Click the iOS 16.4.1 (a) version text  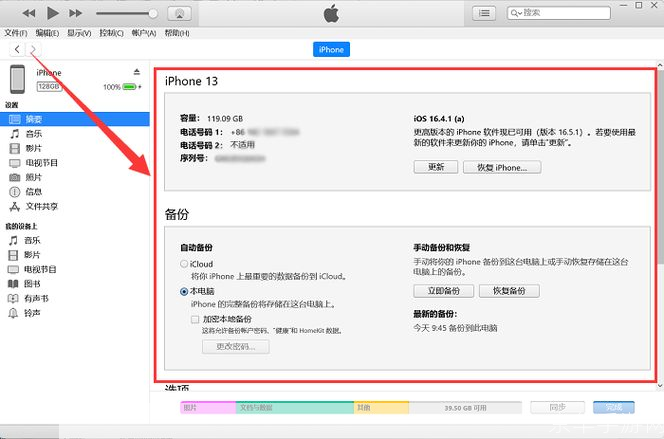pos(439,119)
